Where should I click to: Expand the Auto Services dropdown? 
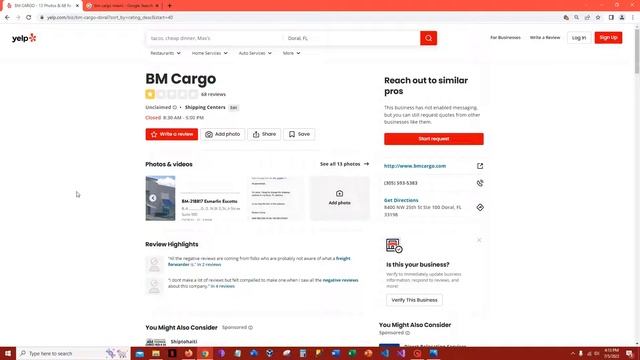[255, 53]
